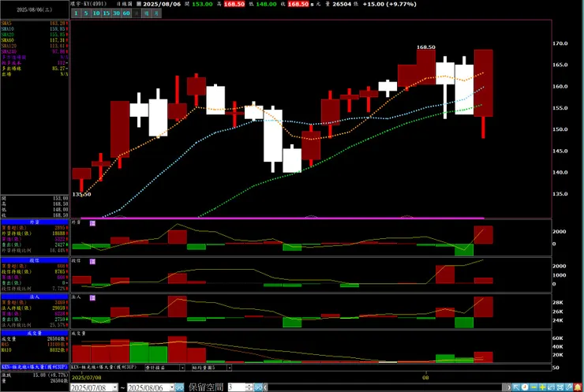The image size is (584, 392).
Task: Click the SMA20 legend row
Action: [x=35, y=34]
